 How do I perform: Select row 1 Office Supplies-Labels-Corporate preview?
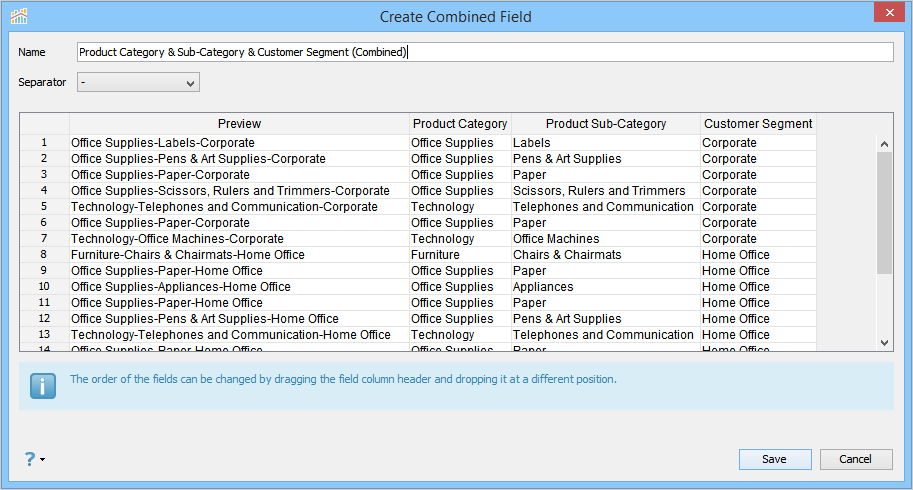pyautogui.click(x=162, y=143)
